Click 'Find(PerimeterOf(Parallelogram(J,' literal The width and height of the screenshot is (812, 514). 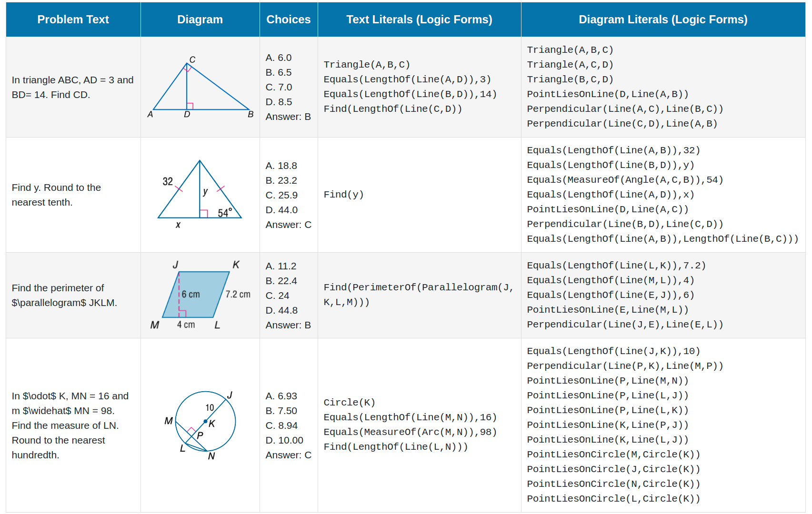click(419, 287)
